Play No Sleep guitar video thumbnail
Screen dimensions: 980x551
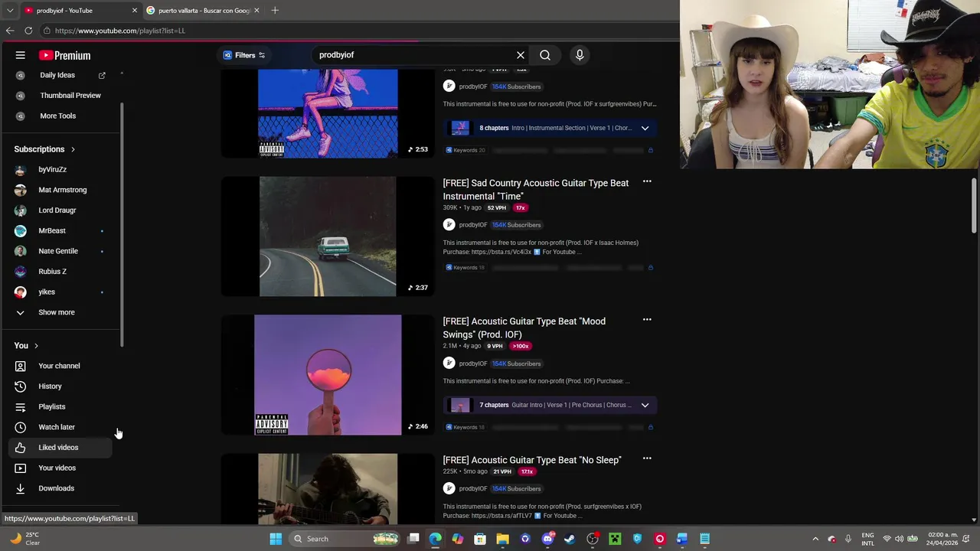click(x=328, y=489)
